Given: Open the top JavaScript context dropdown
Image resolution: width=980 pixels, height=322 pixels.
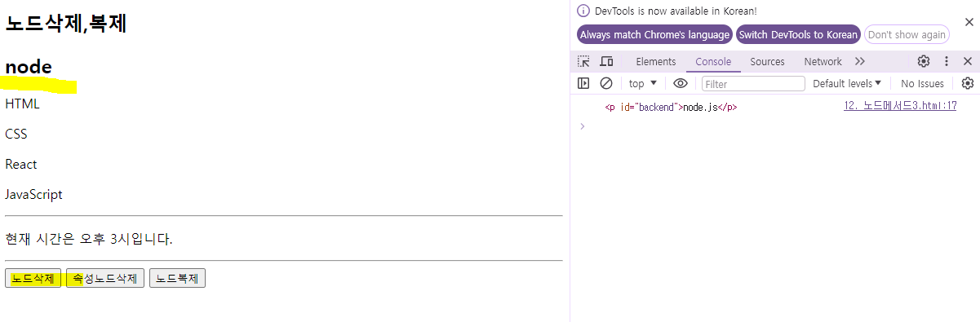Looking at the screenshot, I should 643,83.
